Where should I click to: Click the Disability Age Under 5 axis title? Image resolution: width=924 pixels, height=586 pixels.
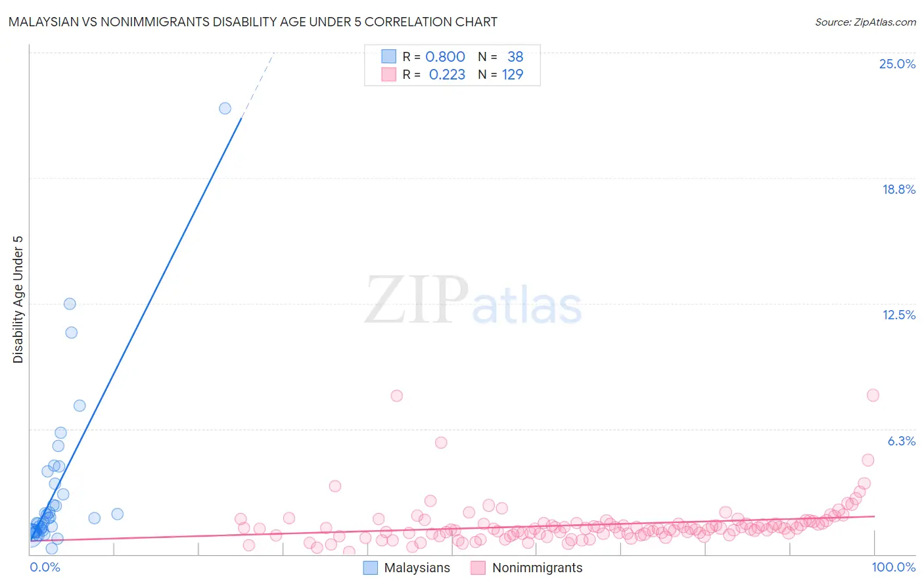18,299
